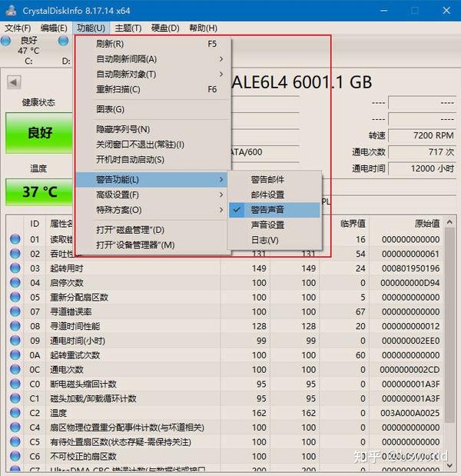Click raw value 003A000A0025
461x476 pixels.
point(410,413)
